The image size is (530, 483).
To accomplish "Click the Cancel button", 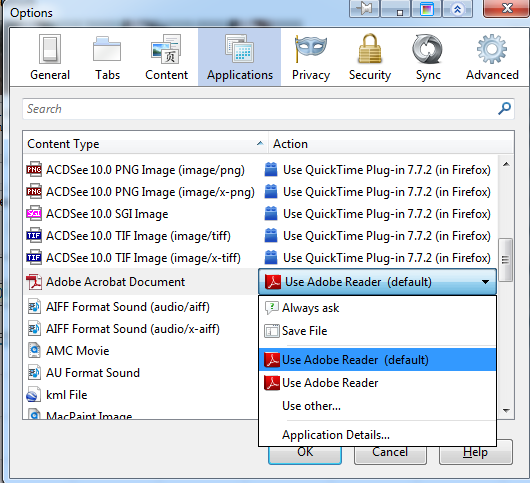I will click(x=390, y=454).
